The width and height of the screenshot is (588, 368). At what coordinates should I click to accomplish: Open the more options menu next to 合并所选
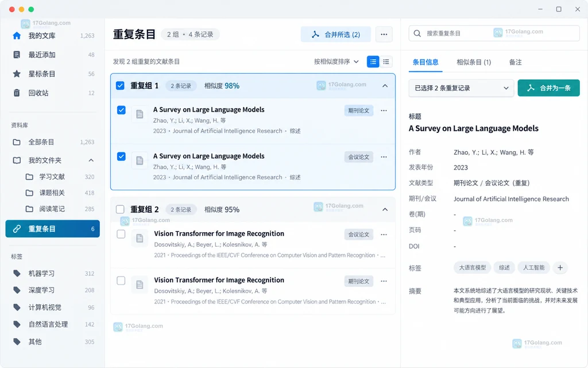(384, 34)
